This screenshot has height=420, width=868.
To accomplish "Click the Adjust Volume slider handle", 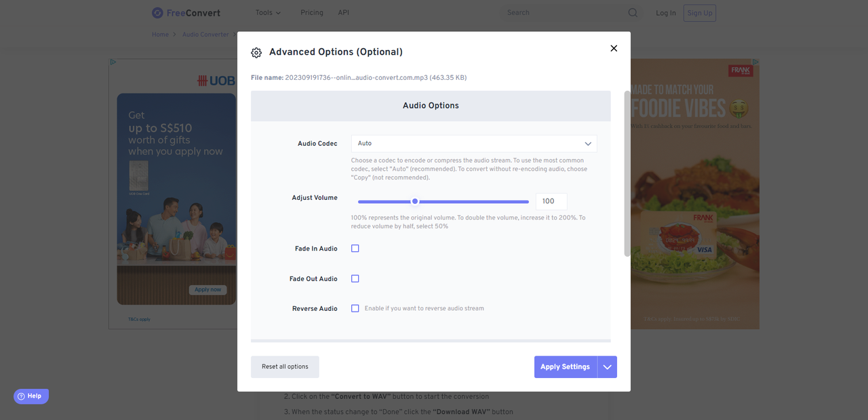I will point(415,201).
